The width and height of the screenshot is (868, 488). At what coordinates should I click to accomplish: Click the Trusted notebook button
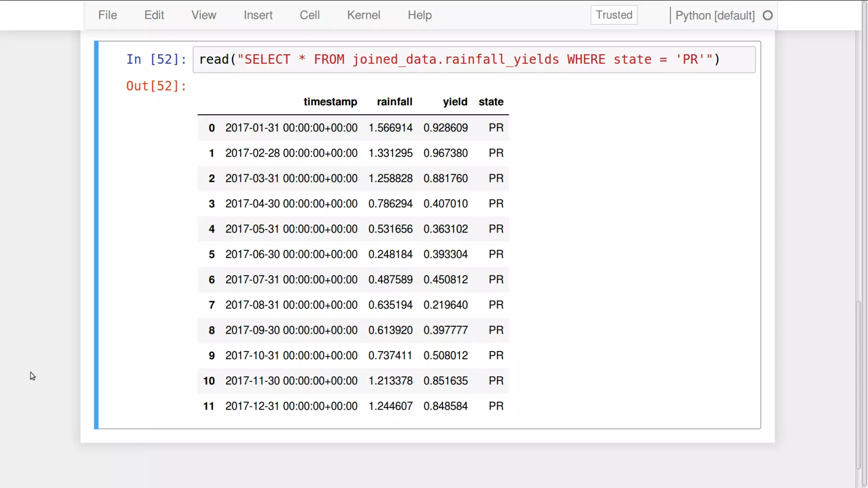point(614,15)
